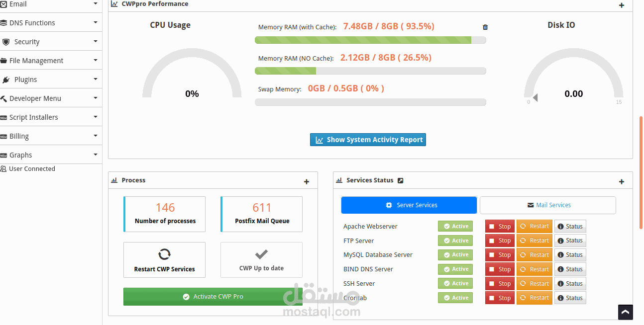This screenshot has width=644, height=325.
Task: Click the Plugins plug icon
Action: 6,80
